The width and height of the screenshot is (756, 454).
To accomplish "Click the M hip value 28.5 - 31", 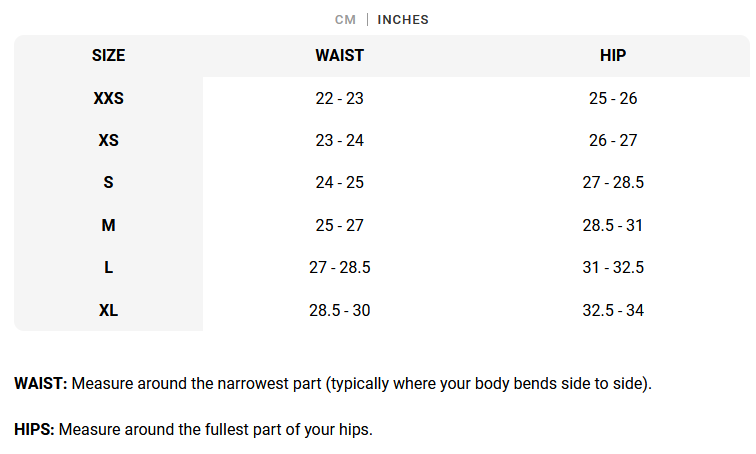I will pos(613,226).
